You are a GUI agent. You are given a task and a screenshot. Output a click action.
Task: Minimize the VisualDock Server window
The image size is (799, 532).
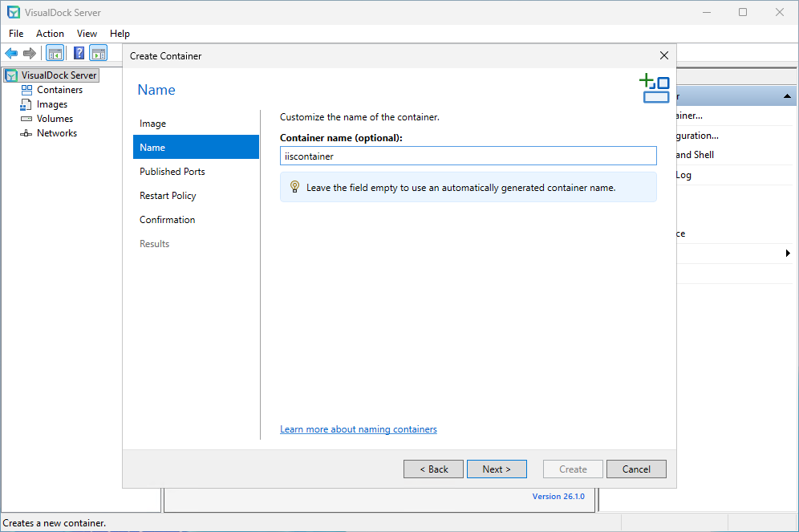coord(707,12)
